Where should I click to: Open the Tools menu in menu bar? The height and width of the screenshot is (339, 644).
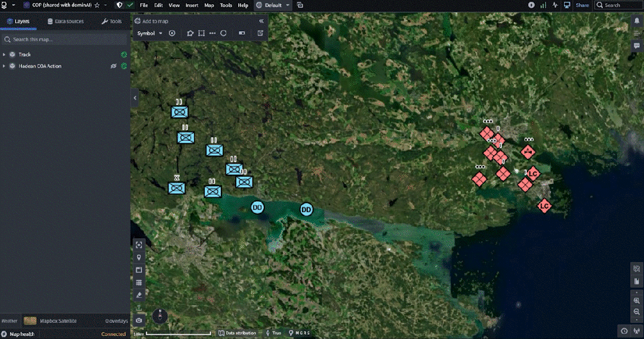click(x=226, y=5)
